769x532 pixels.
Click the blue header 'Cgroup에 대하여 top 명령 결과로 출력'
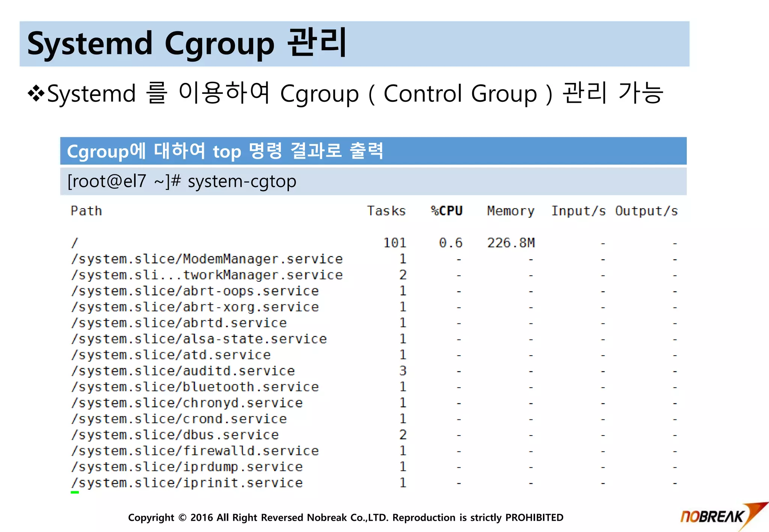tap(373, 151)
